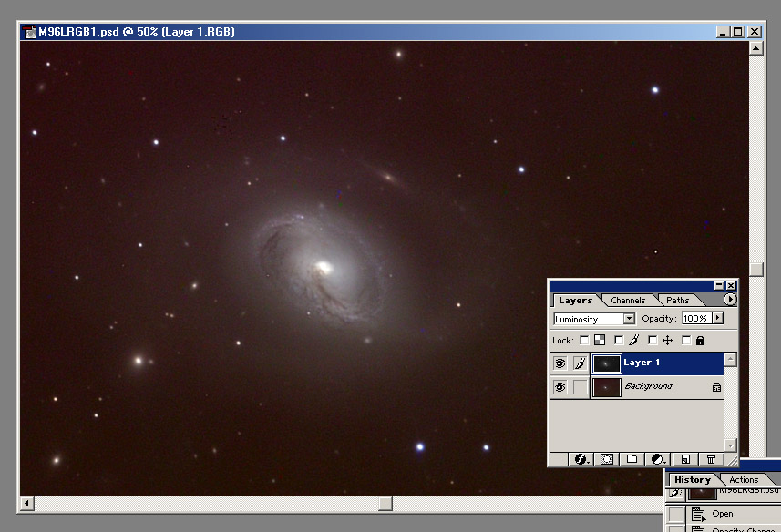Image resolution: width=781 pixels, height=532 pixels.
Task: Delete layer with the trash icon
Action: tap(711, 459)
